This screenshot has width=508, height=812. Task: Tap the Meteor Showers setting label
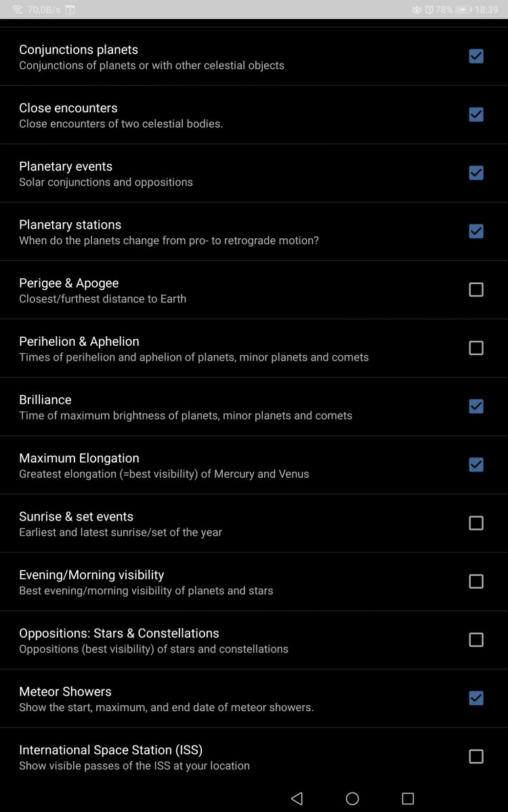(x=66, y=692)
